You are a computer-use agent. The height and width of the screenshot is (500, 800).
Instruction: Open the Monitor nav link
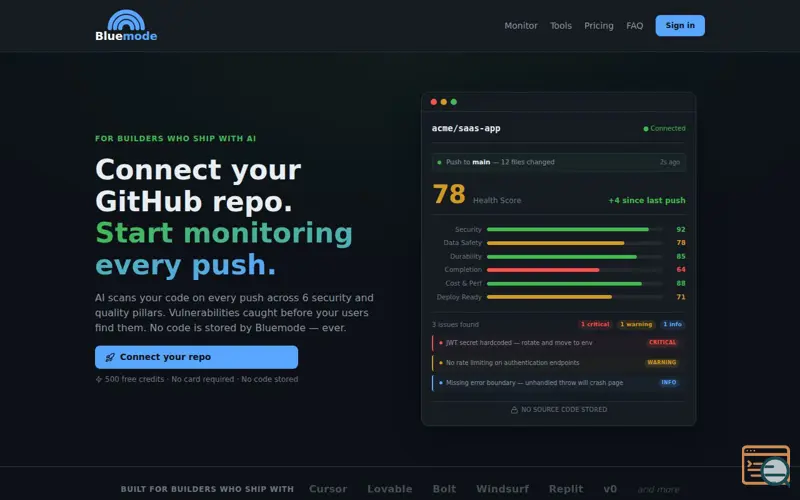click(x=521, y=26)
